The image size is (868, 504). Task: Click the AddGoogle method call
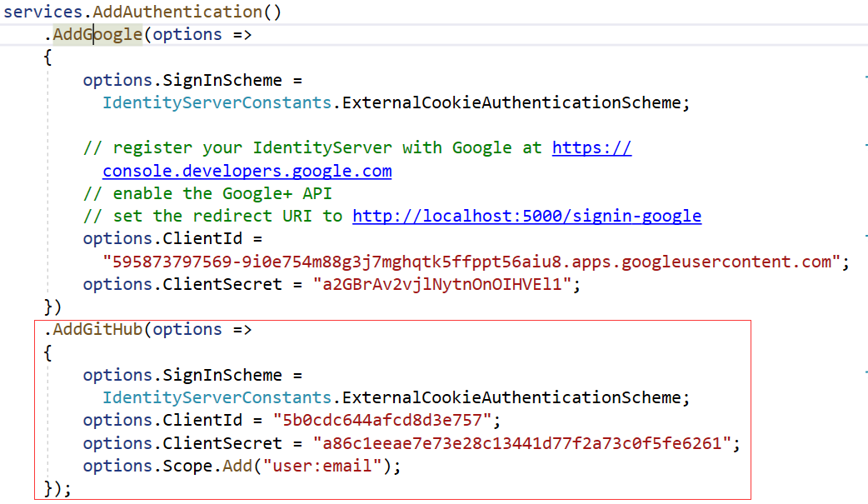tap(97, 34)
